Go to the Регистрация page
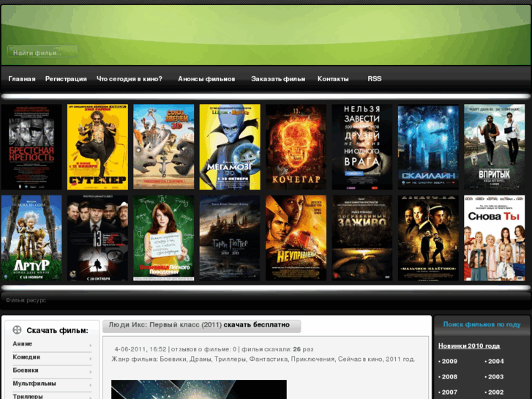The height and width of the screenshot is (399, 532). [66, 79]
